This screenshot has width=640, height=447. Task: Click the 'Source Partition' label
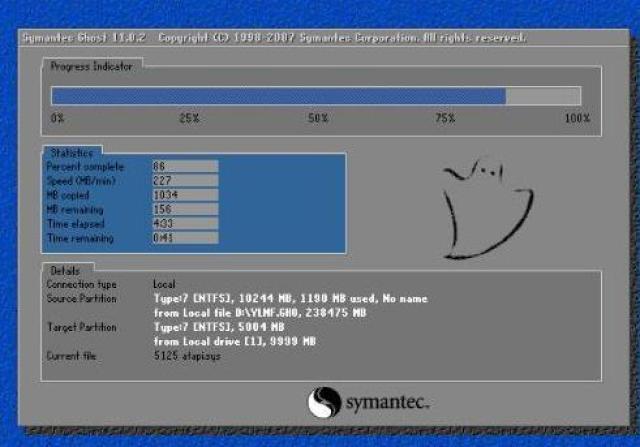click(x=81, y=298)
